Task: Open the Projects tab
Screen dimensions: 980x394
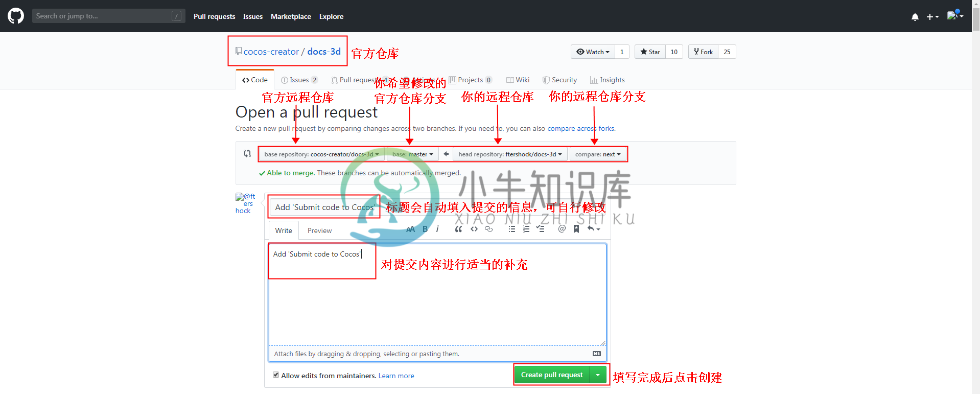Action: (x=471, y=80)
